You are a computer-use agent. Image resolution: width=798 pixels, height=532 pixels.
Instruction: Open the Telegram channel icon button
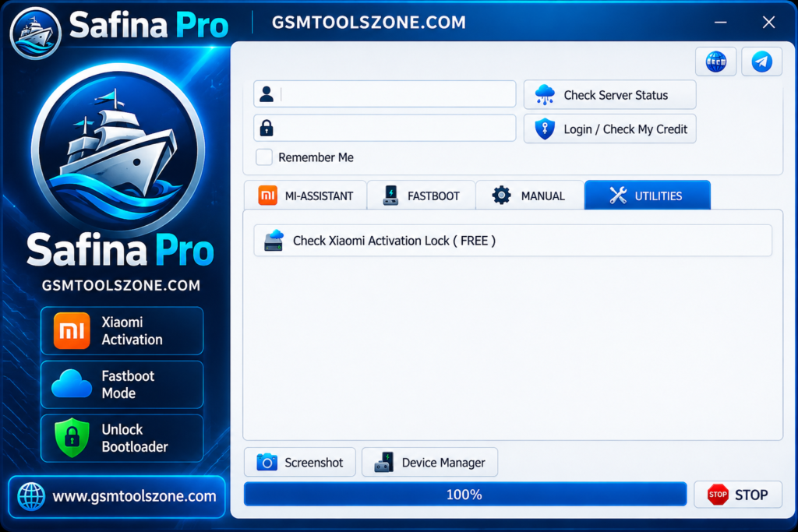(761, 62)
